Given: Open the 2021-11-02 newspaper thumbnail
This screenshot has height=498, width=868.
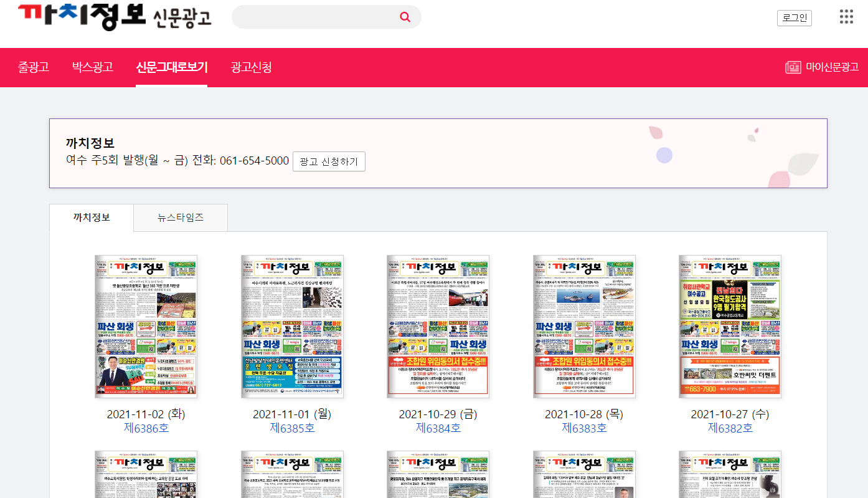Looking at the screenshot, I should (146, 326).
